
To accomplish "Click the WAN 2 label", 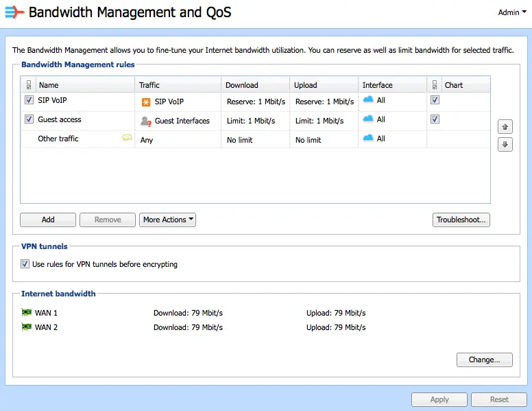I will point(46,327).
